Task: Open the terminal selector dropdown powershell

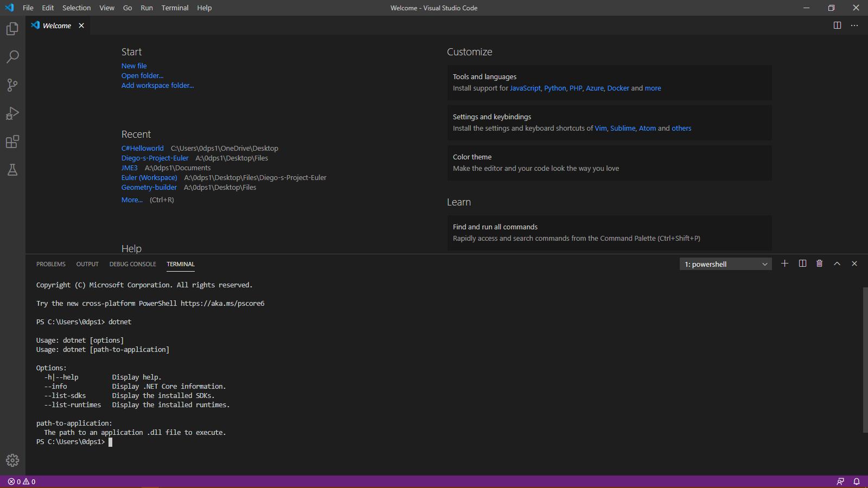Action: (726, 264)
